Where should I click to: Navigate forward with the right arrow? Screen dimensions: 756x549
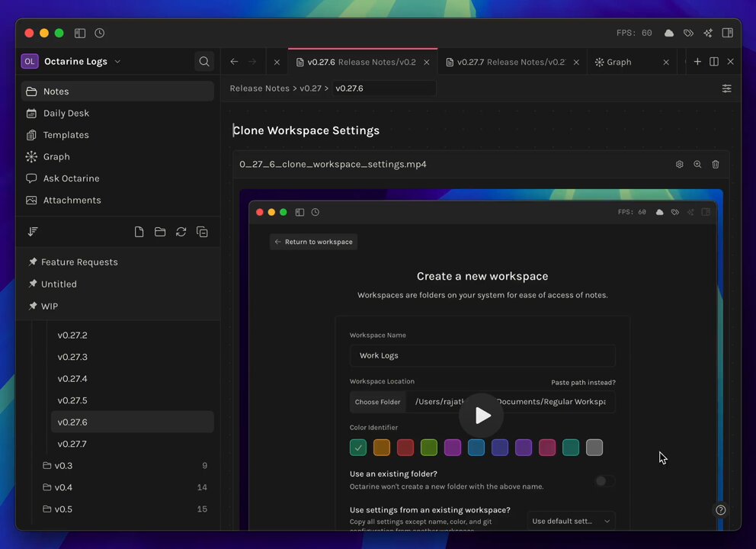(x=252, y=62)
